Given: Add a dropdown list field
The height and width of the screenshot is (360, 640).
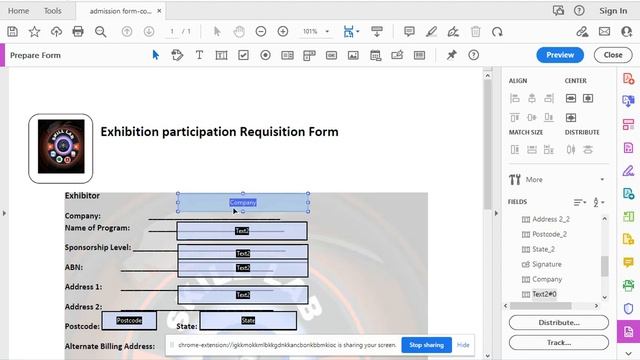Looking at the screenshot, I should (x=309, y=55).
